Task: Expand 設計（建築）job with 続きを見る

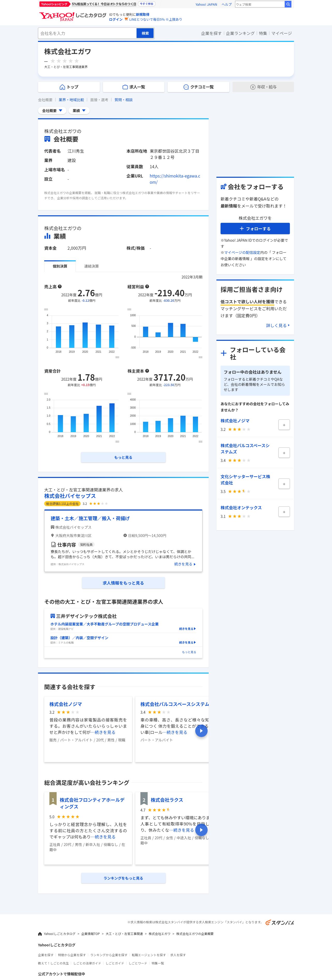Action: pyautogui.click(x=187, y=643)
